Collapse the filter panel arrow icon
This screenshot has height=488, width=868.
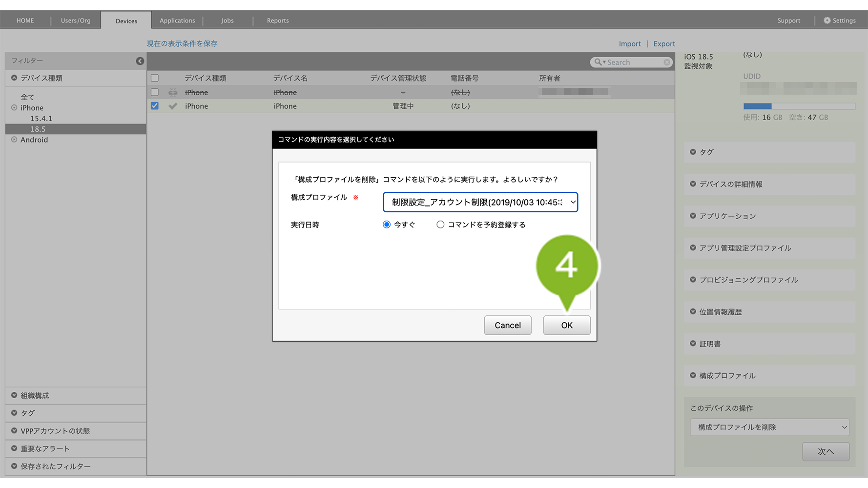pos(140,61)
